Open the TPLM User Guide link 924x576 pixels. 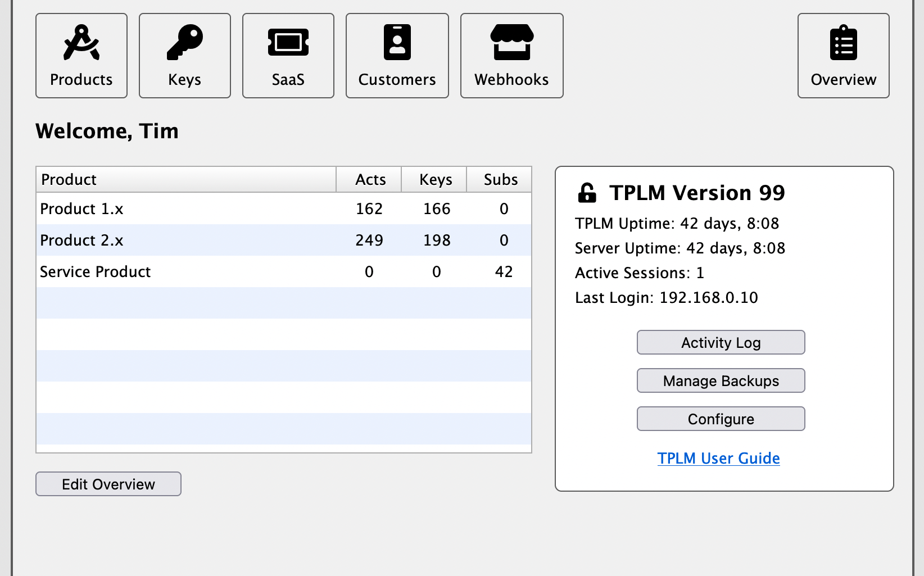pyautogui.click(x=718, y=458)
